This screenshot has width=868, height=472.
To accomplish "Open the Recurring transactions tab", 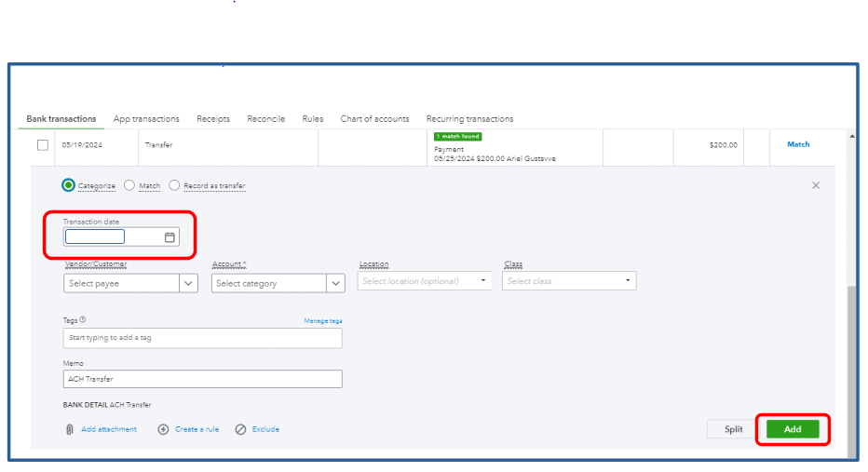I will [x=470, y=119].
